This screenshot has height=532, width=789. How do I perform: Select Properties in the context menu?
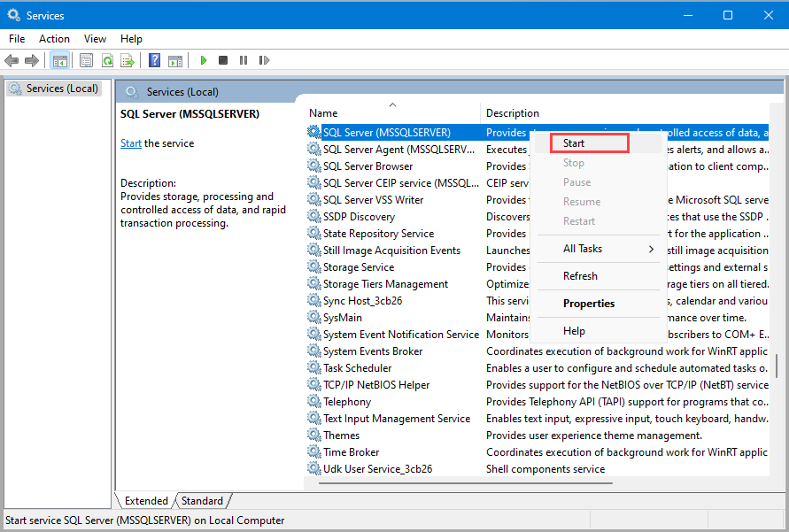click(x=589, y=304)
